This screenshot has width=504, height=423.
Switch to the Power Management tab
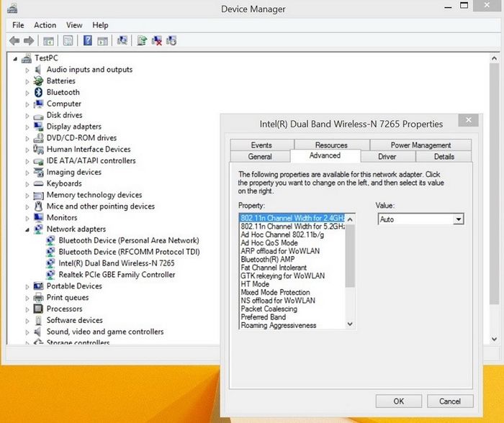point(420,145)
